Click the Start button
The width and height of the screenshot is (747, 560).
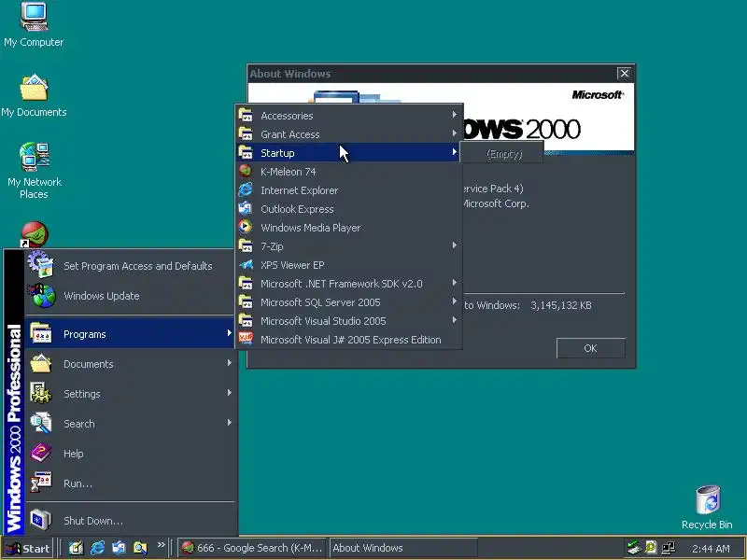pyautogui.click(x=28, y=548)
